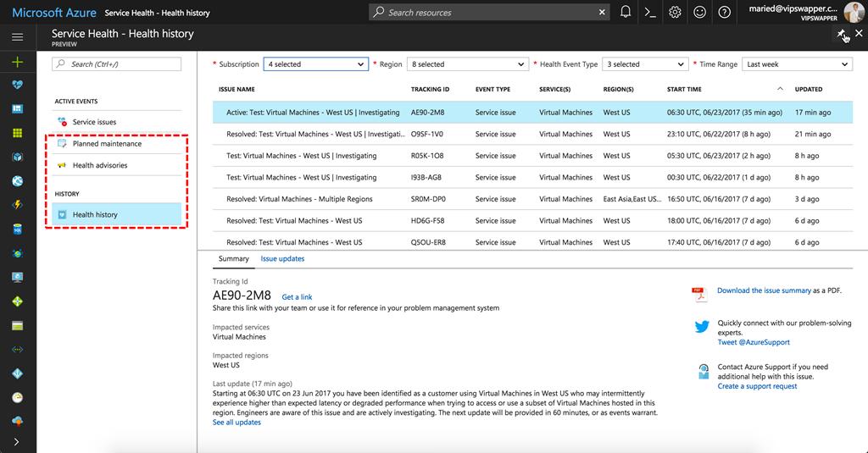
Task: Open the Subscription dropdown showing 4 selected
Action: [315, 64]
